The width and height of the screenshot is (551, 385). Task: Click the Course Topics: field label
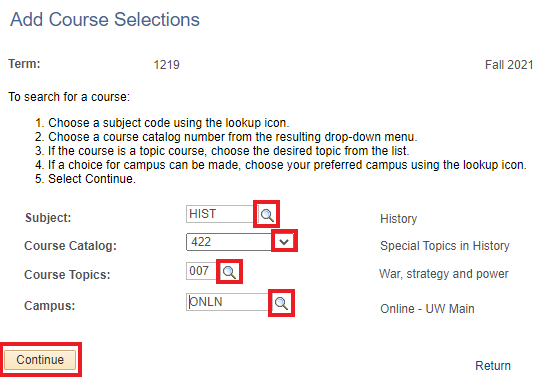[67, 275]
